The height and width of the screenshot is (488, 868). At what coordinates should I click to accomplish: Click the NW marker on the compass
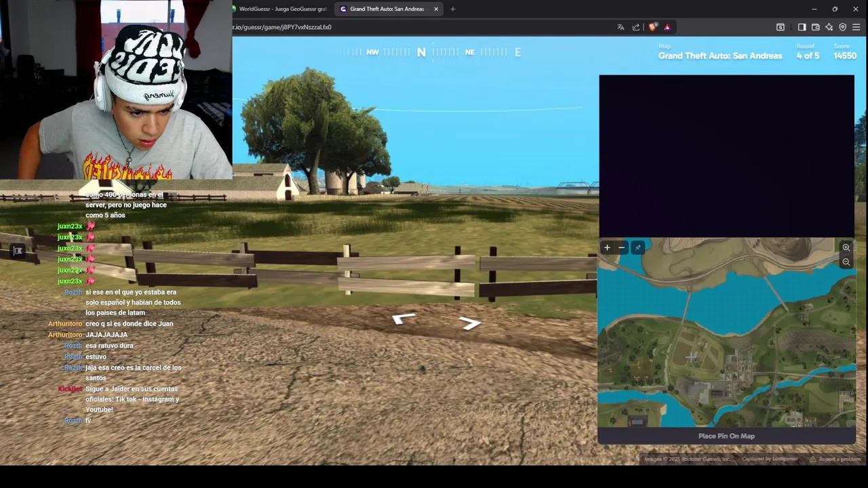(x=372, y=52)
